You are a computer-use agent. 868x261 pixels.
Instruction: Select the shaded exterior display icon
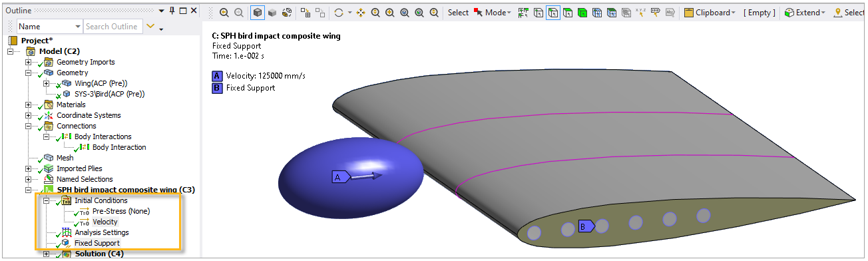pos(272,13)
